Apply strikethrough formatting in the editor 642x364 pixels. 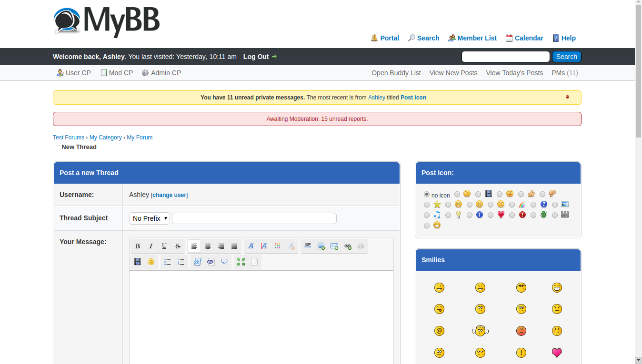(x=178, y=246)
